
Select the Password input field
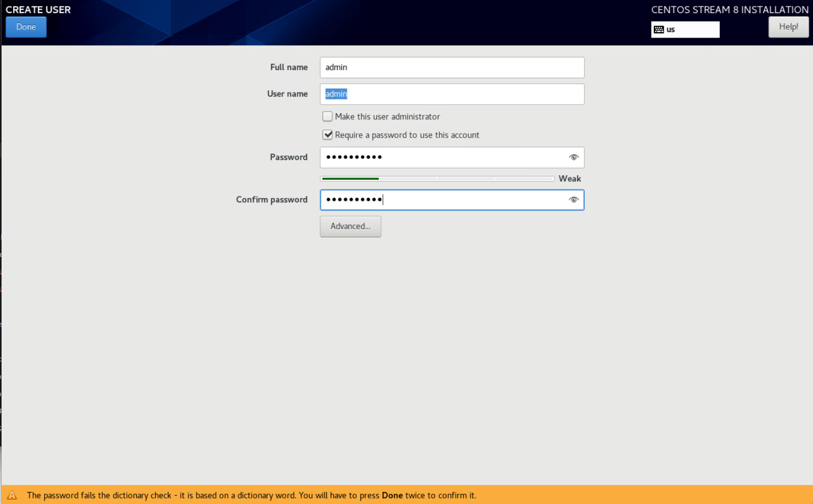pyautogui.click(x=452, y=157)
